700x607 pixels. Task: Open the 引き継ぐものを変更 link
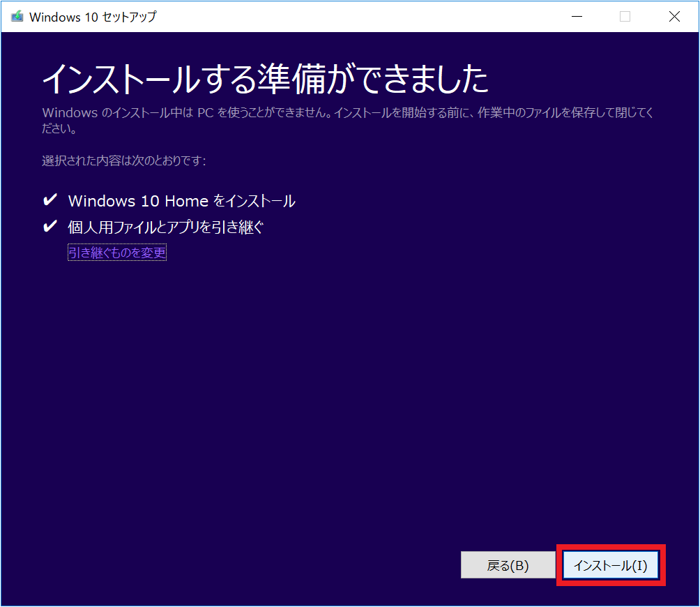click(x=117, y=253)
